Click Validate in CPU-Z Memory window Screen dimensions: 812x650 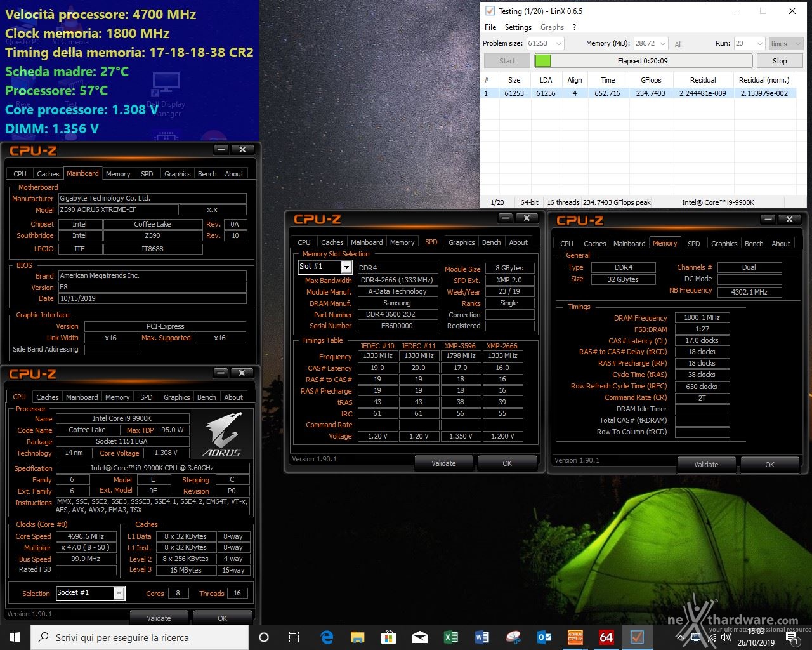(x=706, y=465)
